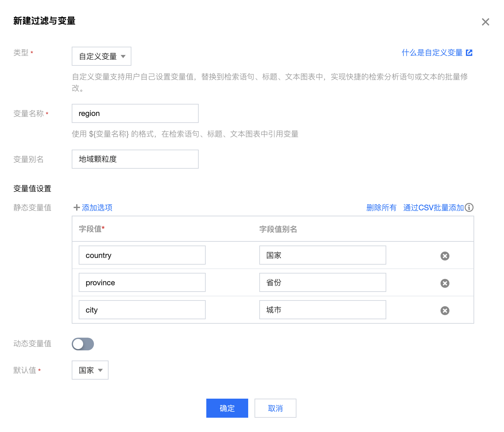Click the 删除所有 link
Viewport: 504px width, 432px height.
pyautogui.click(x=381, y=208)
